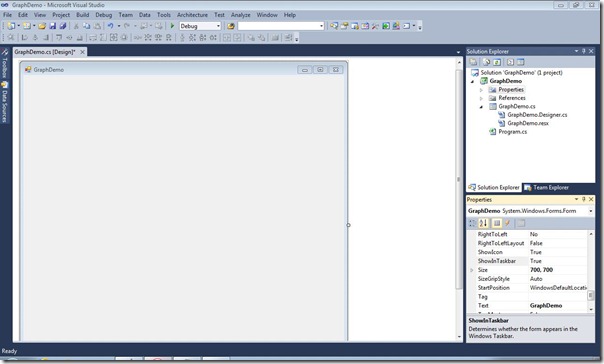Expand the Size property row
The height and width of the screenshot is (364, 604).
pyautogui.click(x=472, y=270)
